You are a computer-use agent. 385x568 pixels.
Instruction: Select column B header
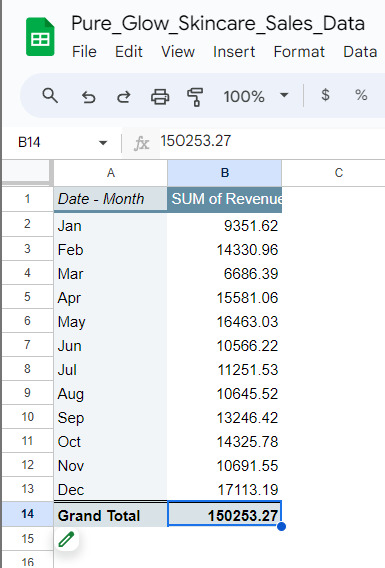[x=225, y=173]
